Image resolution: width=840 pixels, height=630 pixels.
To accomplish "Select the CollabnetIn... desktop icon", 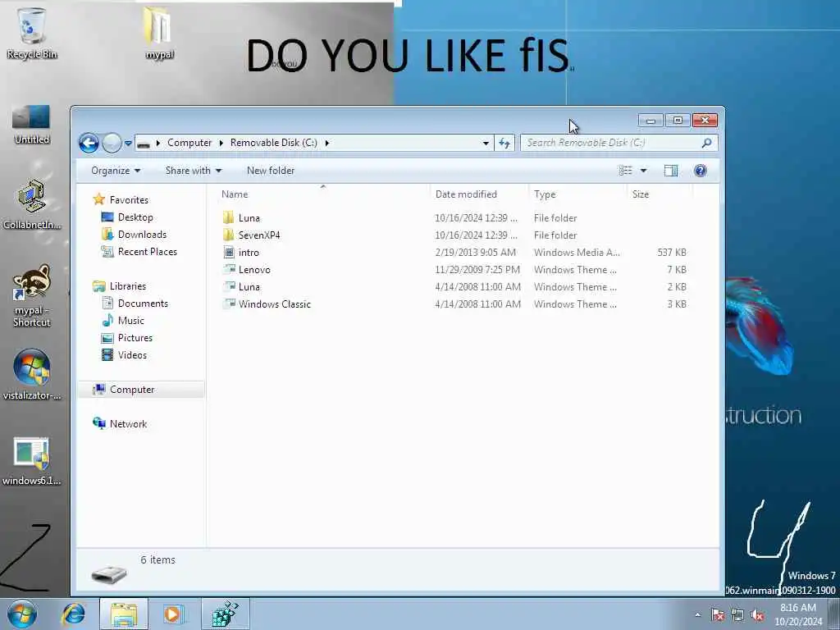I will (32, 204).
